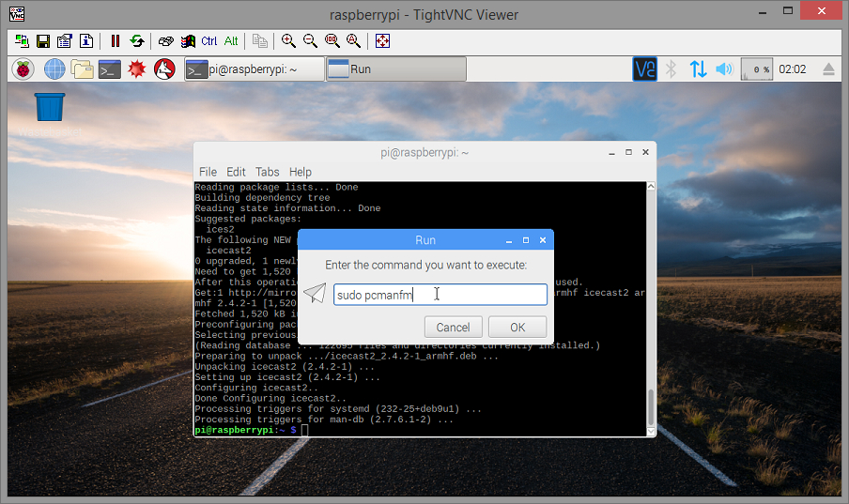Switch to full screen mode icon
Viewport: 849px width, 504px height.
pos(383,41)
